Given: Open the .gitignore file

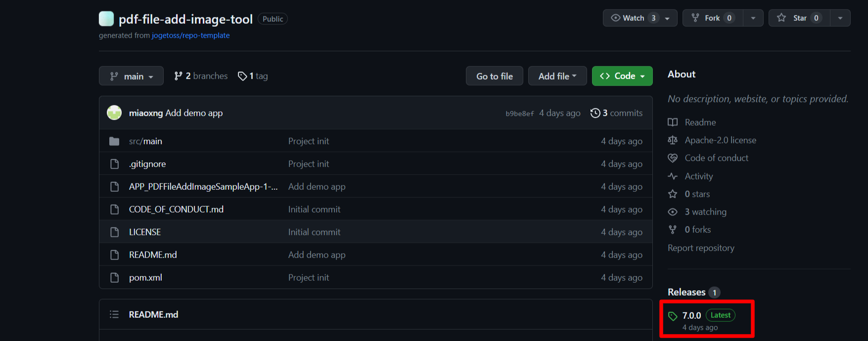Looking at the screenshot, I should pos(147,164).
